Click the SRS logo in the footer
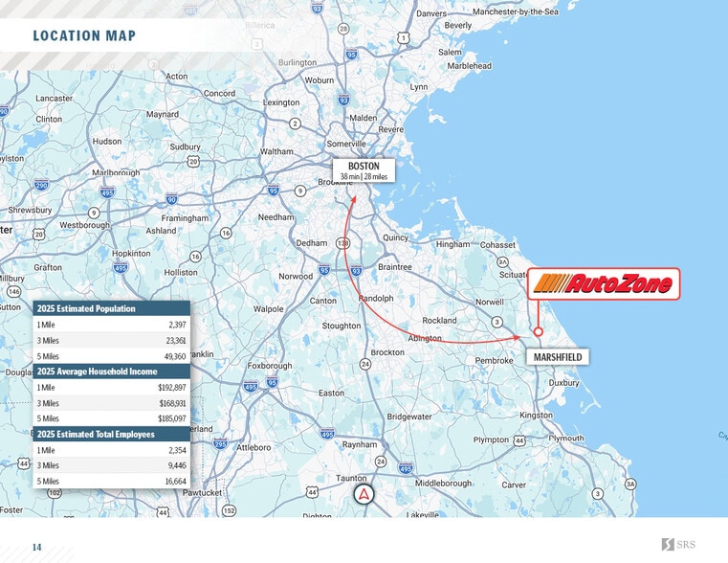This screenshot has width=728, height=563. pyautogui.click(x=680, y=545)
